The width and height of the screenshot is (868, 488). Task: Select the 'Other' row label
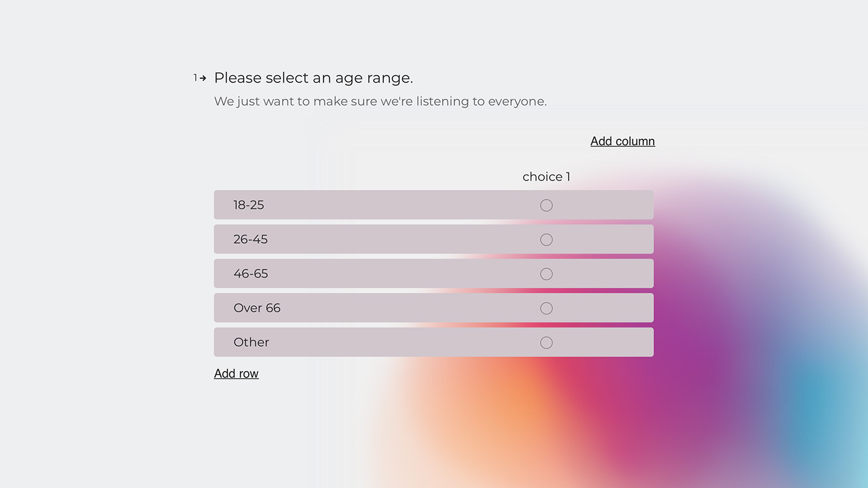point(250,342)
